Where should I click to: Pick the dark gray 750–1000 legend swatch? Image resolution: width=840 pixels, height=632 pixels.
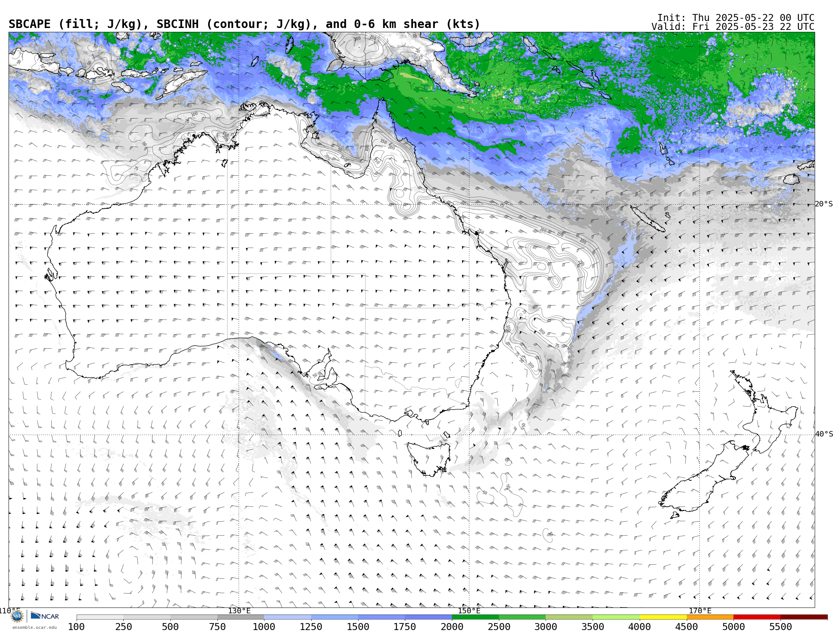tap(241, 617)
